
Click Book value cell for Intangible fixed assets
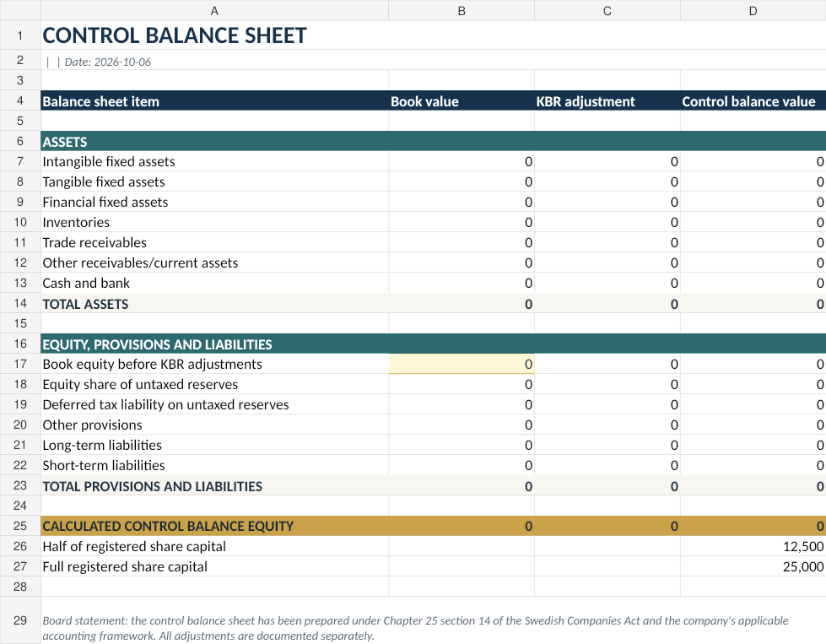point(462,161)
